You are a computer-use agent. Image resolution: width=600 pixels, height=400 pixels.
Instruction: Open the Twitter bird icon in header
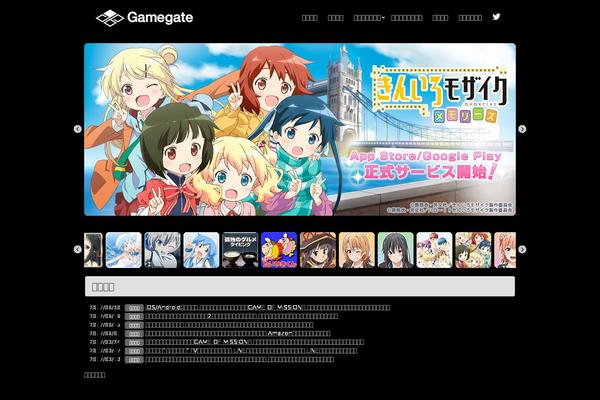496,17
